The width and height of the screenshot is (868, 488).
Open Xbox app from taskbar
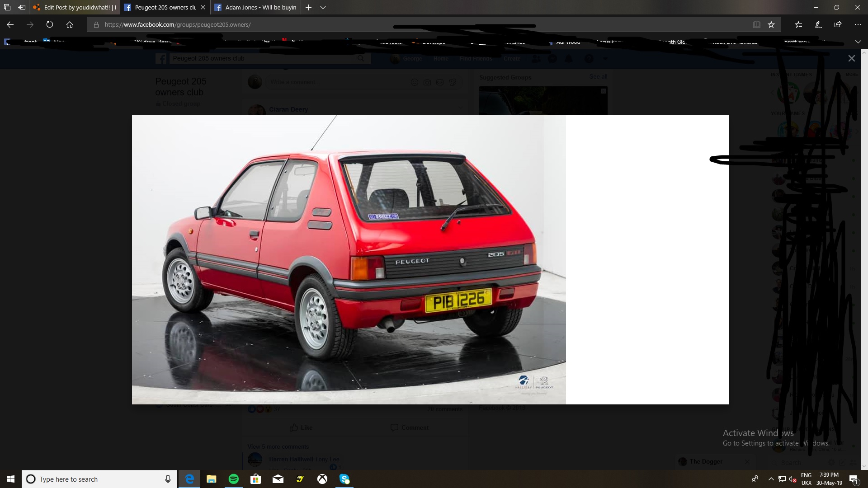coord(322,479)
